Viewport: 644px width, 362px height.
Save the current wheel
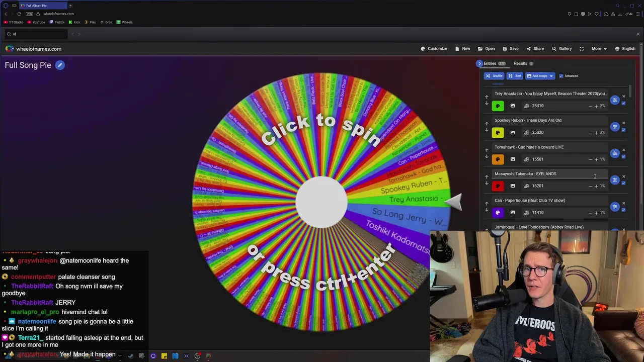pos(510,49)
